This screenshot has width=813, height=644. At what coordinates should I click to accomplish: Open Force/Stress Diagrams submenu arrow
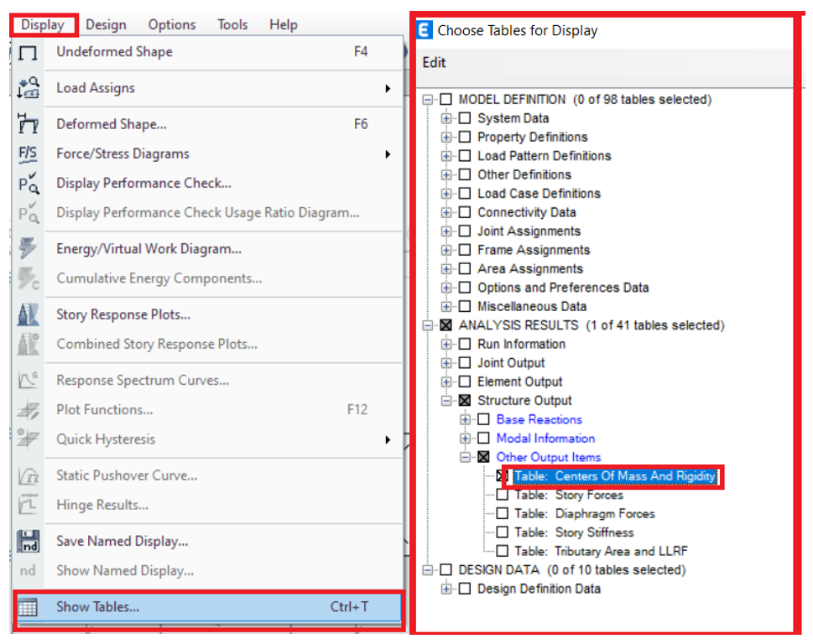388,154
